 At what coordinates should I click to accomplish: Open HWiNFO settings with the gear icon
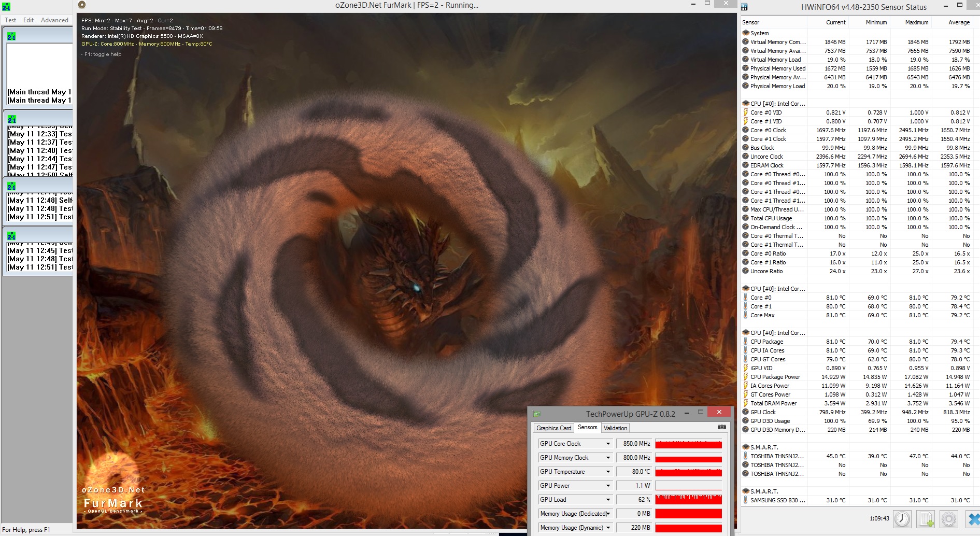click(x=949, y=519)
